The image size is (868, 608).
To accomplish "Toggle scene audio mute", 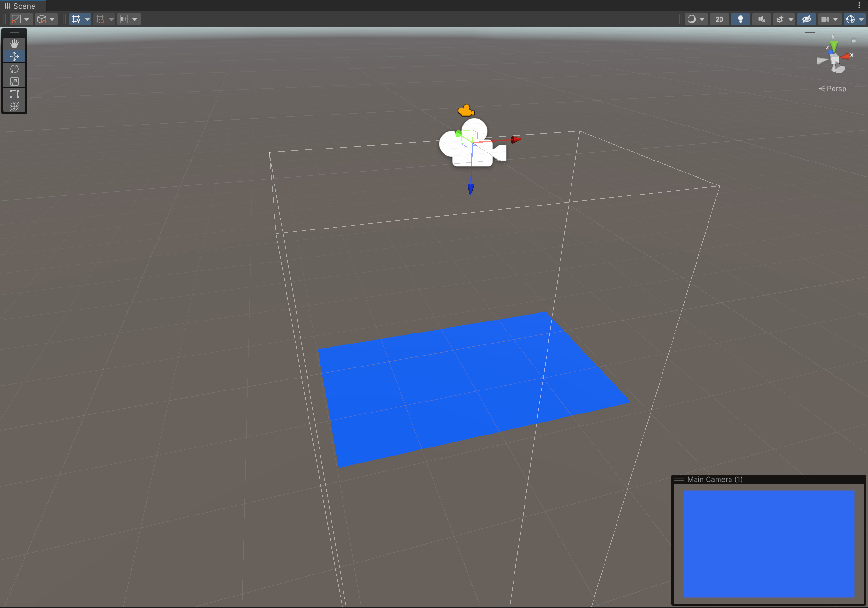I will point(762,19).
